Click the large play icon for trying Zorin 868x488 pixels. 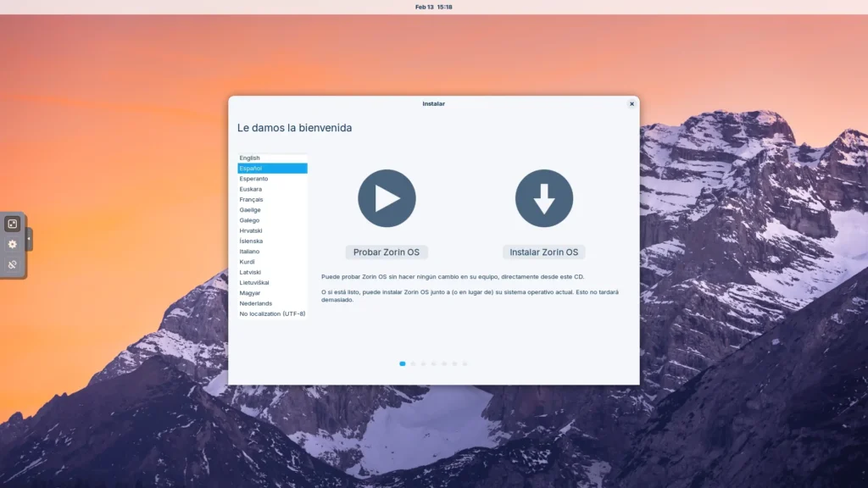387,198
